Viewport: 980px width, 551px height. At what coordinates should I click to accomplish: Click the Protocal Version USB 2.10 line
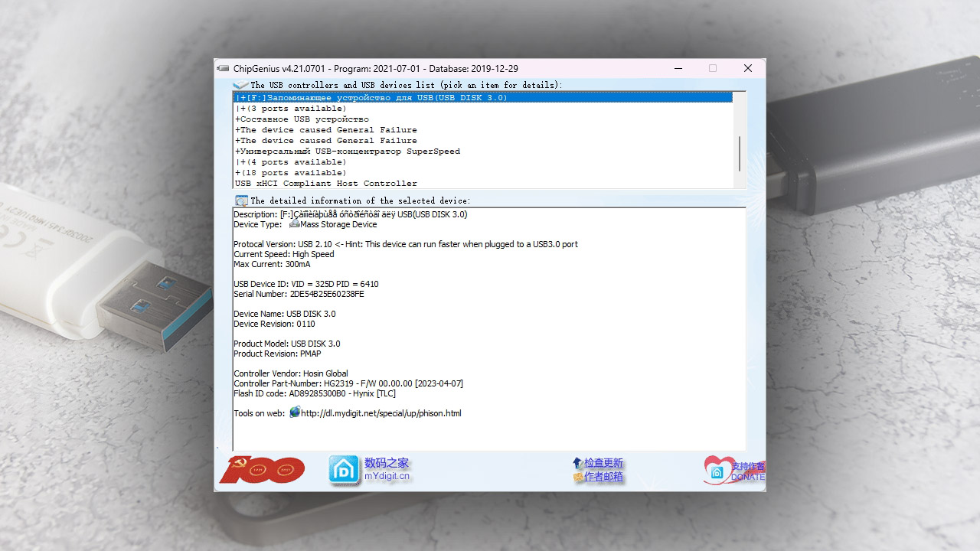[x=406, y=244]
